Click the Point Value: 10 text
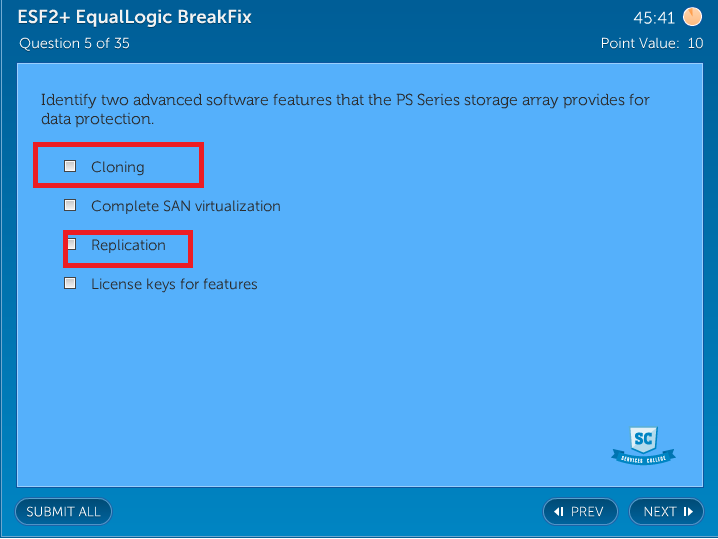This screenshot has height=539, width=718. click(x=652, y=43)
